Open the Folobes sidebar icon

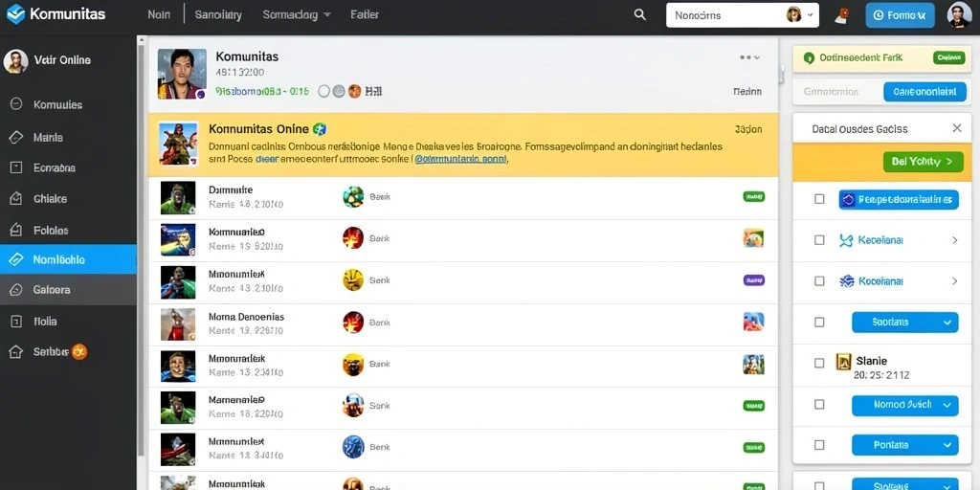click(x=15, y=230)
